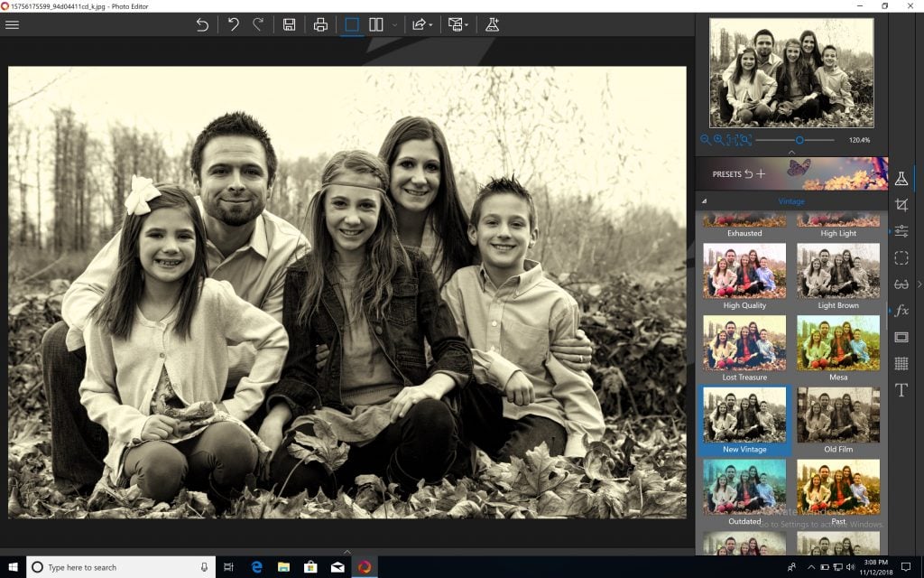Launch Microsoft Edge from taskbar

[256, 567]
